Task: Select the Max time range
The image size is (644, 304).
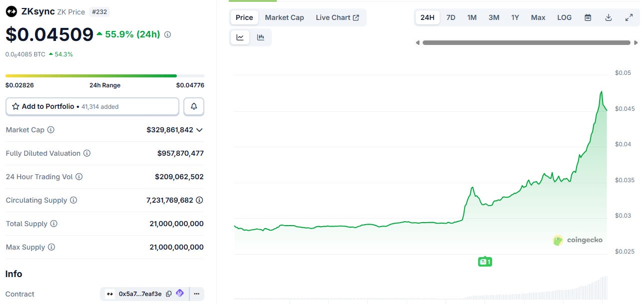Action: (538, 17)
